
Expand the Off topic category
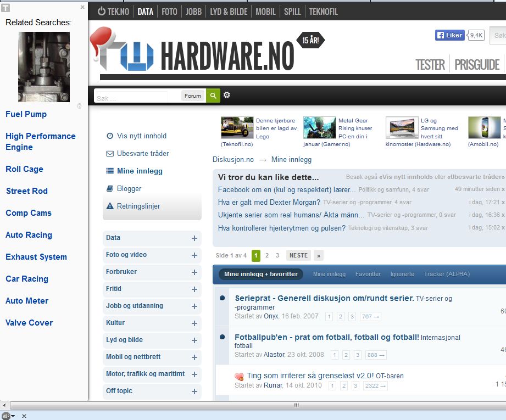click(x=194, y=391)
